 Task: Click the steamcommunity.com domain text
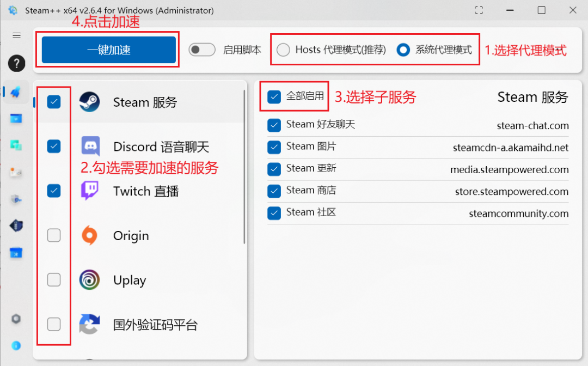click(x=519, y=213)
